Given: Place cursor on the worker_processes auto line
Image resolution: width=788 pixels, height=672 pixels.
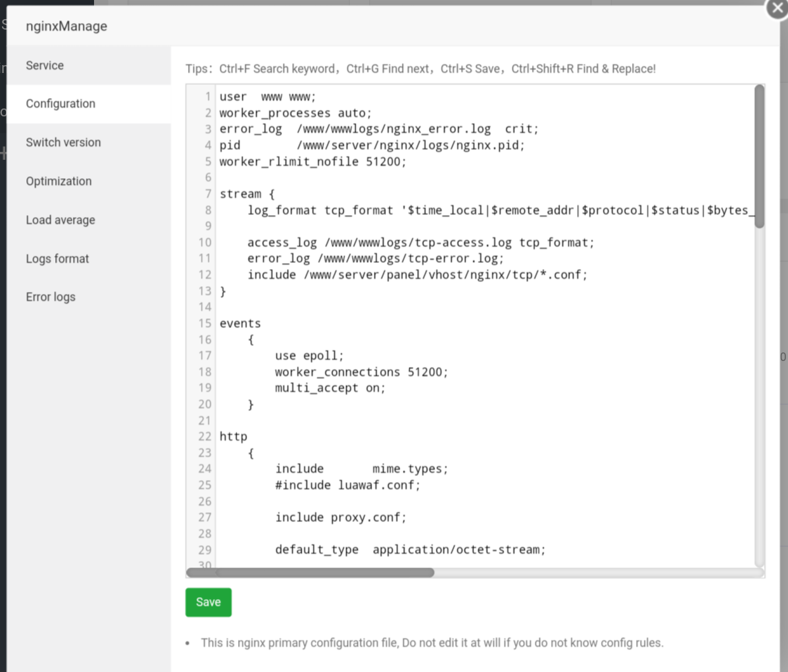Looking at the screenshot, I should click(295, 113).
